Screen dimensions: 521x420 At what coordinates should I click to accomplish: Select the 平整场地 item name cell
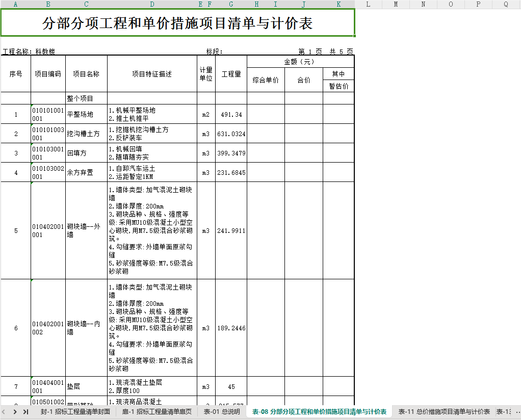coord(86,114)
